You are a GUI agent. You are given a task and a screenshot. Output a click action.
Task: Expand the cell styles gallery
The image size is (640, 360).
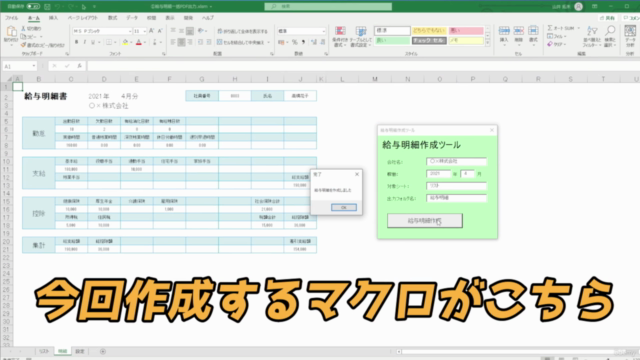click(487, 43)
